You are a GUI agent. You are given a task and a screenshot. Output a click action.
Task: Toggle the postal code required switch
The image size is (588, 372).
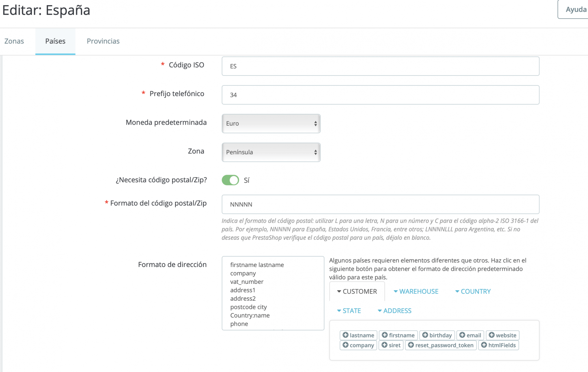[230, 180]
